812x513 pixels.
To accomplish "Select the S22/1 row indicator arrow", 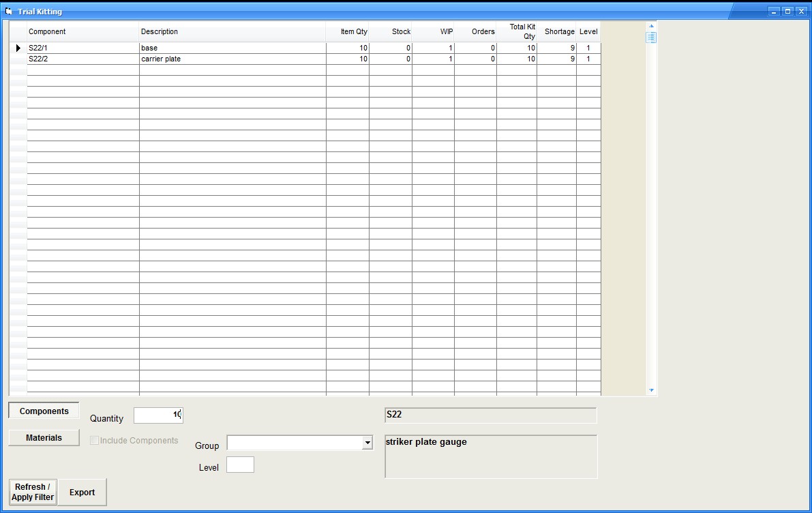I will point(18,48).
